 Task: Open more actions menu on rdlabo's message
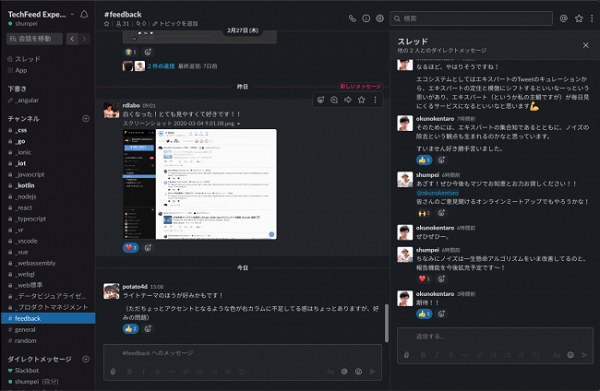[x=375, y=100]
